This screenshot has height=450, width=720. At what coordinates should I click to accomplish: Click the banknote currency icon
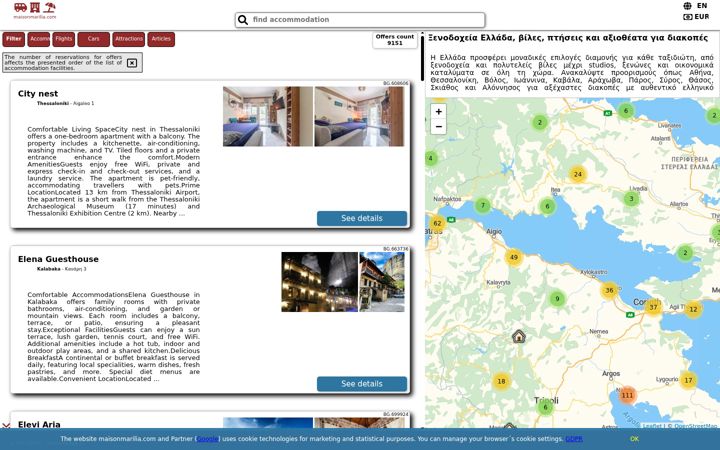click(x=687, y=17)
